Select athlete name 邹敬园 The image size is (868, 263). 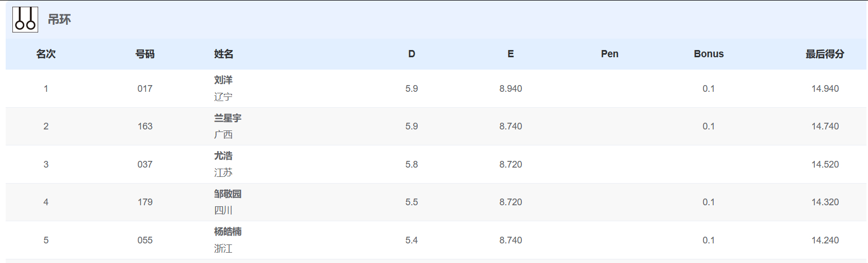click(x=227, y=194)
